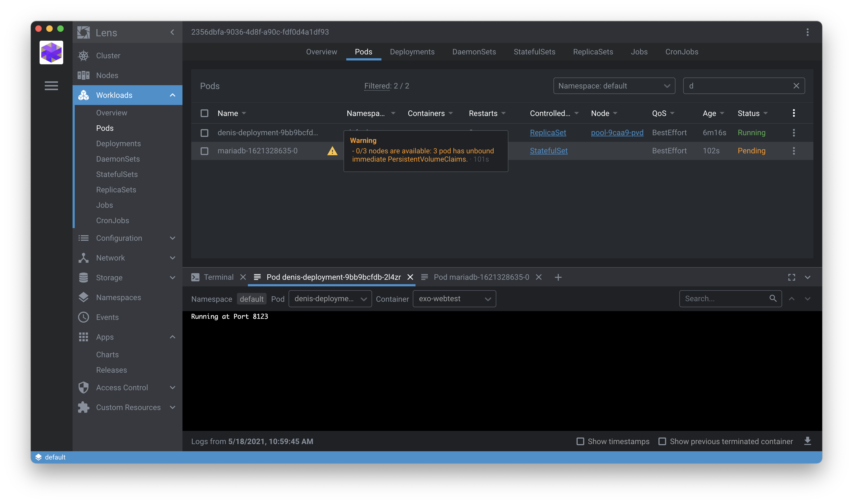
Task: Jump to previous log search result
Action: [x=791, y=299]
